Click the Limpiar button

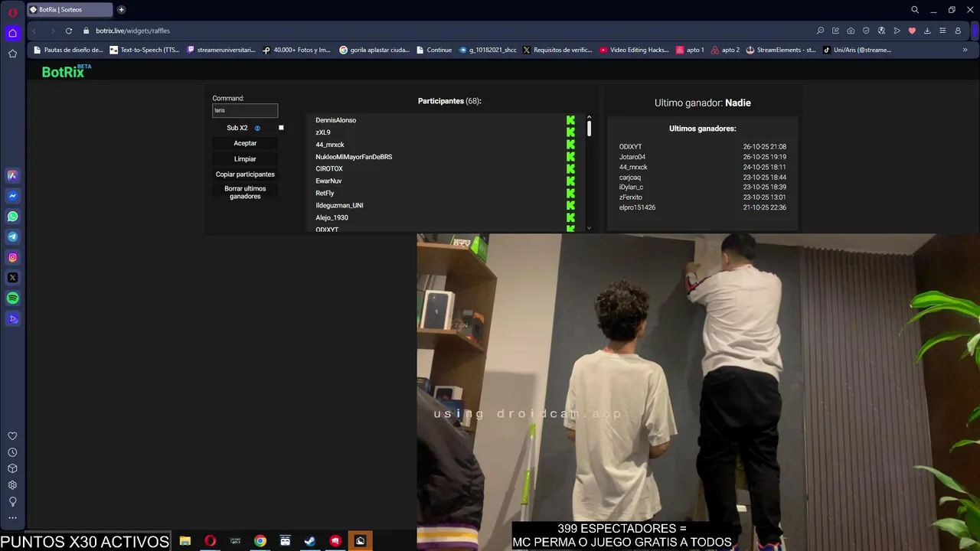point(245,159)
